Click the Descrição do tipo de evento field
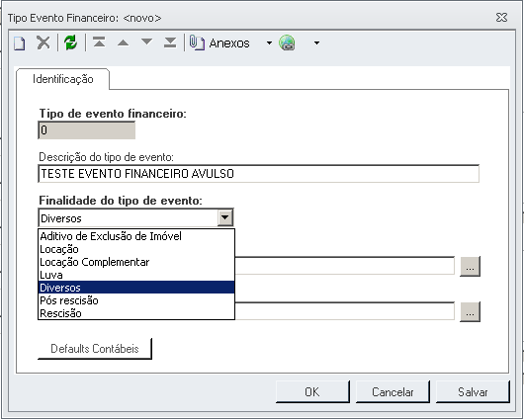 (259, 174)
